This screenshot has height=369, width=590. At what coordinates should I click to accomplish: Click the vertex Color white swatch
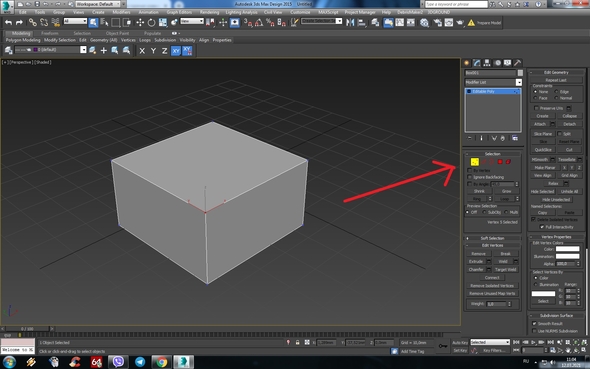[567, 249]
